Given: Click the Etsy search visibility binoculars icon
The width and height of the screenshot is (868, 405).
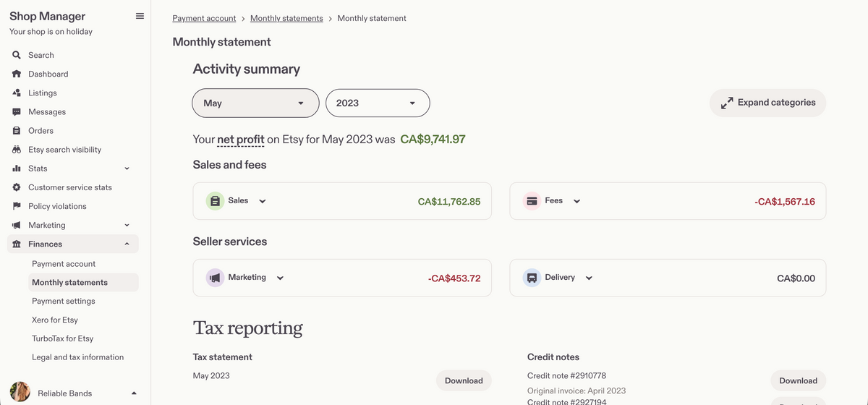Looking at the screenshot, I should click(x=17, y=150).
